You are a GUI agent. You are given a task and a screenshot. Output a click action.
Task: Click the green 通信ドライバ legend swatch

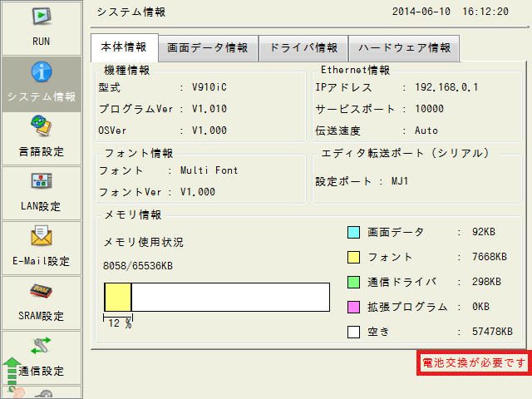click(x=352, y=282)
